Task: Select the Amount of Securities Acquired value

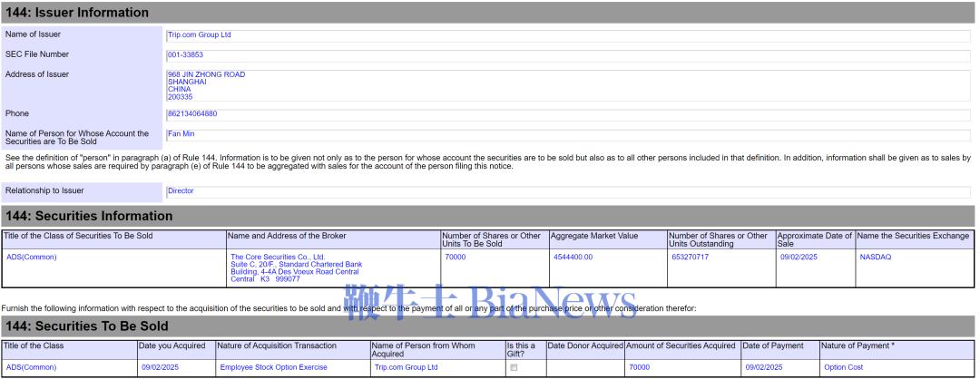Action: coord(639,368)
